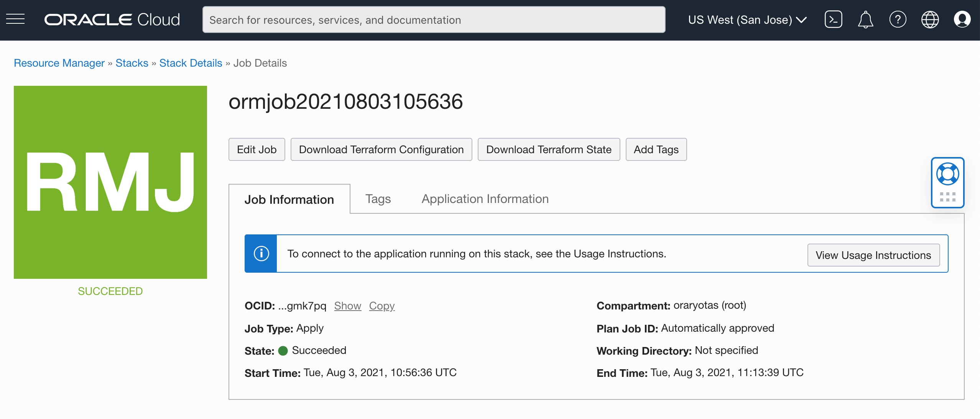The height and width of the screenshot is (419, 980).
Task: Go to Stack Details breadcrumb link
Action: (x=191, y=63)
